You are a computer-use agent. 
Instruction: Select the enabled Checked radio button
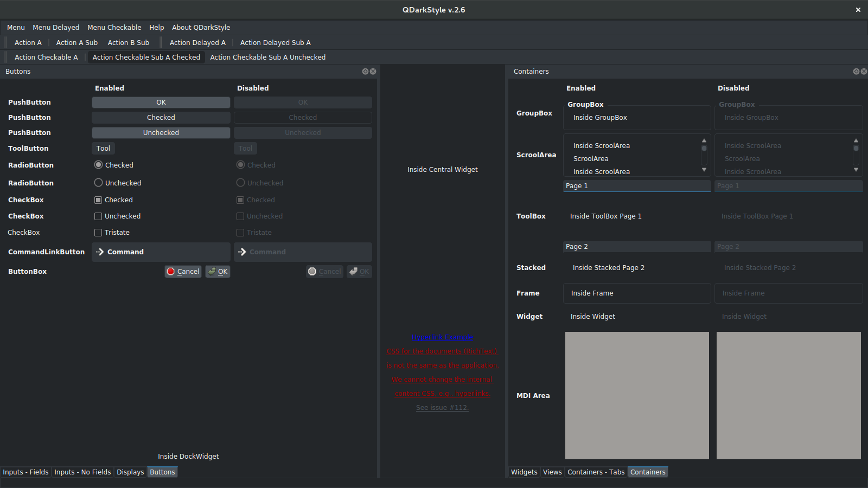pyautogui.click(x=114, y=165)
